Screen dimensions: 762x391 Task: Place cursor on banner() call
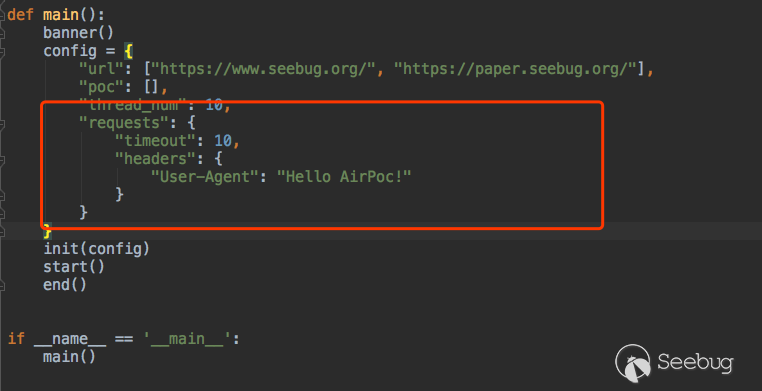point(78,33)
